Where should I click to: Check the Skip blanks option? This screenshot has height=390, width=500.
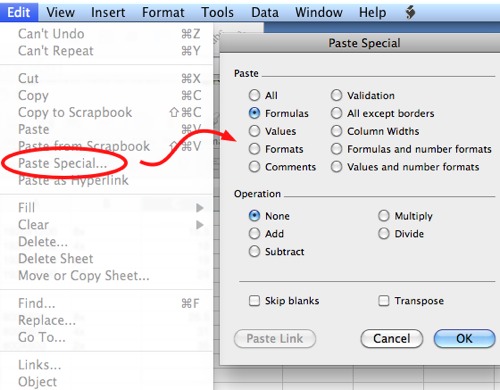point(254,300)
